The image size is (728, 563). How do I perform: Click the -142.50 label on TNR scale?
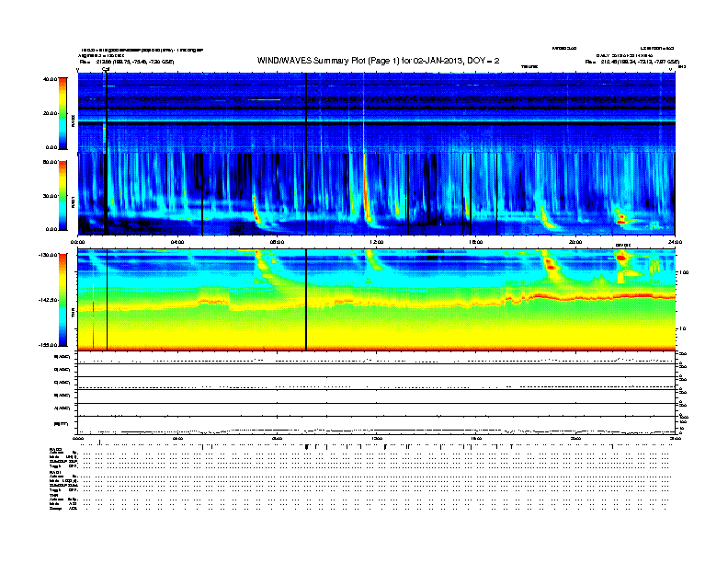tap(48, 300)
